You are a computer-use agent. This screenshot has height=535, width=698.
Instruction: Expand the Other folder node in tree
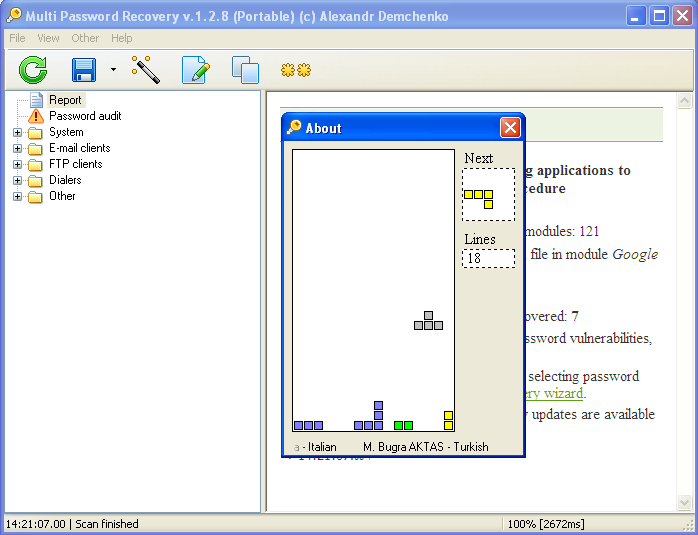(x=17, y=196)
